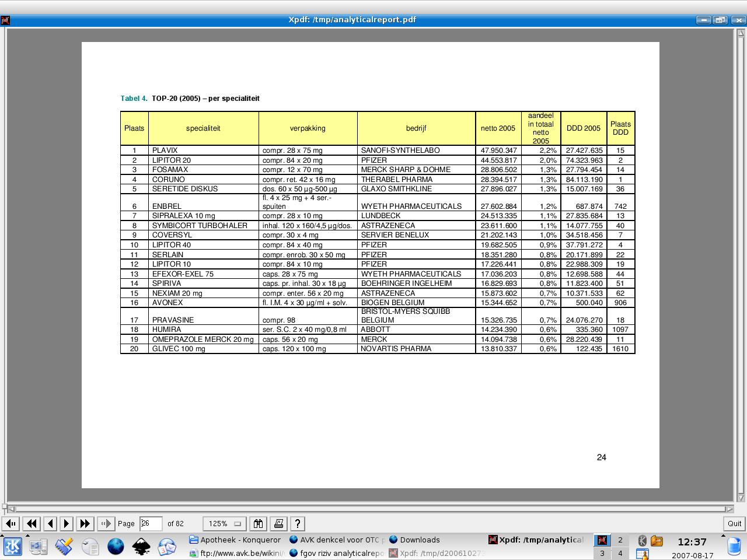Go back in history with the first toolbar arrow
747x560 pixels.
click(x=12, y=524)
